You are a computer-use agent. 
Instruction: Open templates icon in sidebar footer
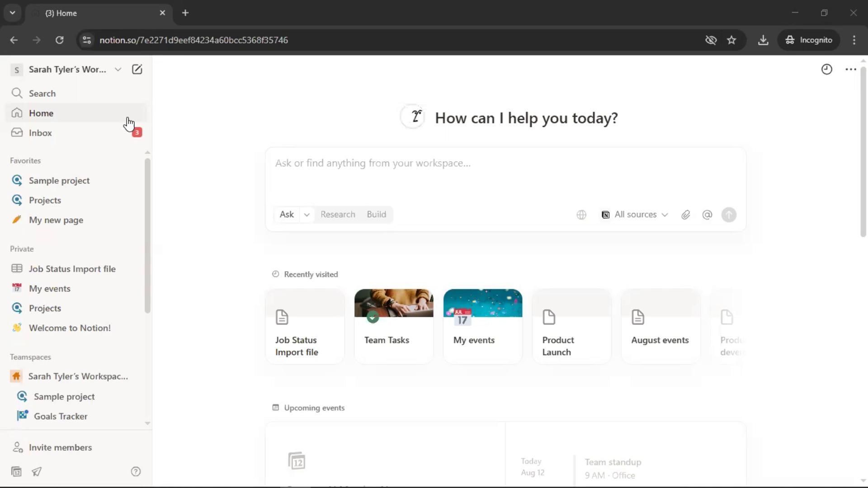(17, 472)
